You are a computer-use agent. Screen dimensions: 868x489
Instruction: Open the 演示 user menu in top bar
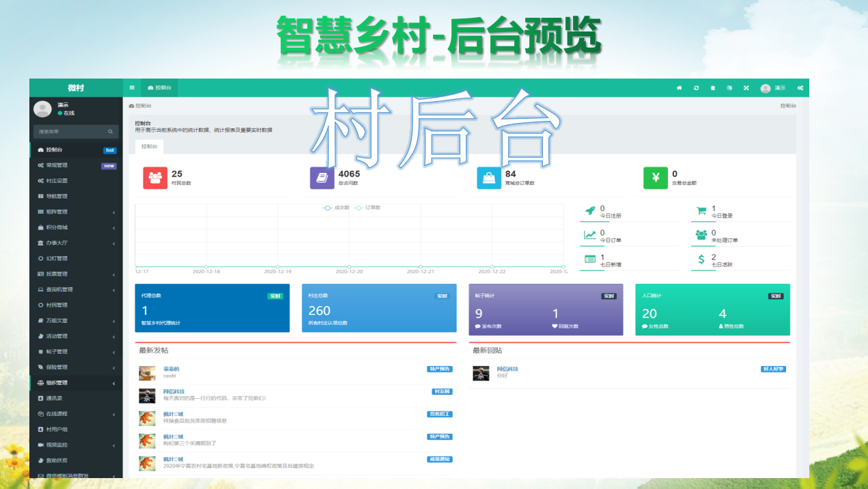(x=773, y=88)
